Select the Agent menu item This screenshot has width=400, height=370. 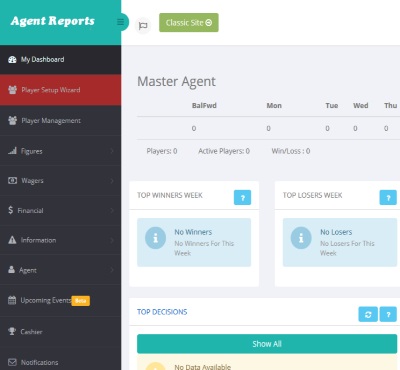click(x=60, y=269)
